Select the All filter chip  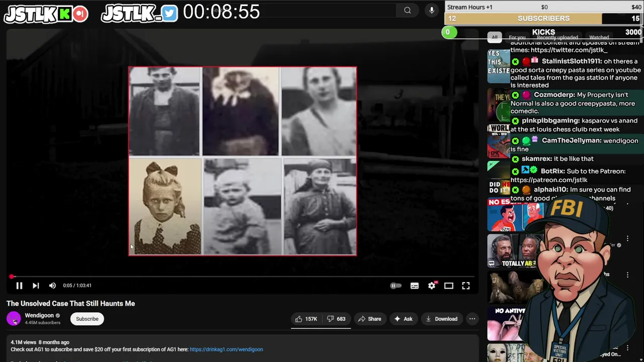point(495,37)
